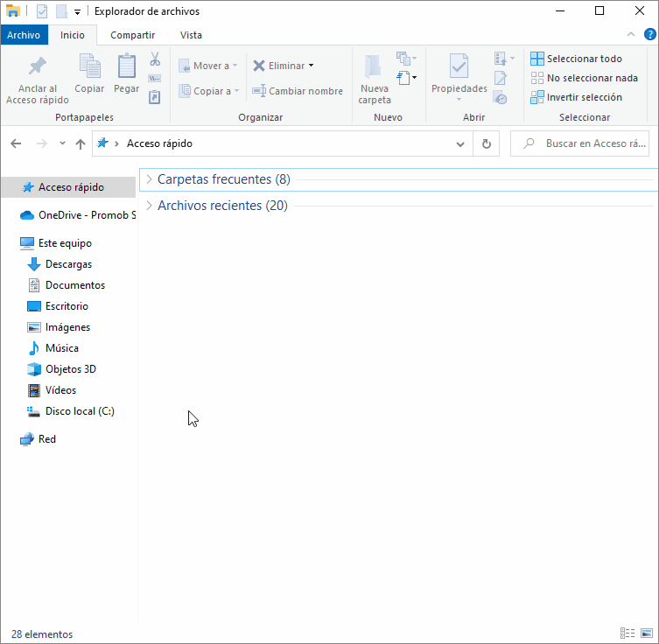659x644 pixels.
Task: Switch to the Vista ribbon tab
Action: coord(191,35)
